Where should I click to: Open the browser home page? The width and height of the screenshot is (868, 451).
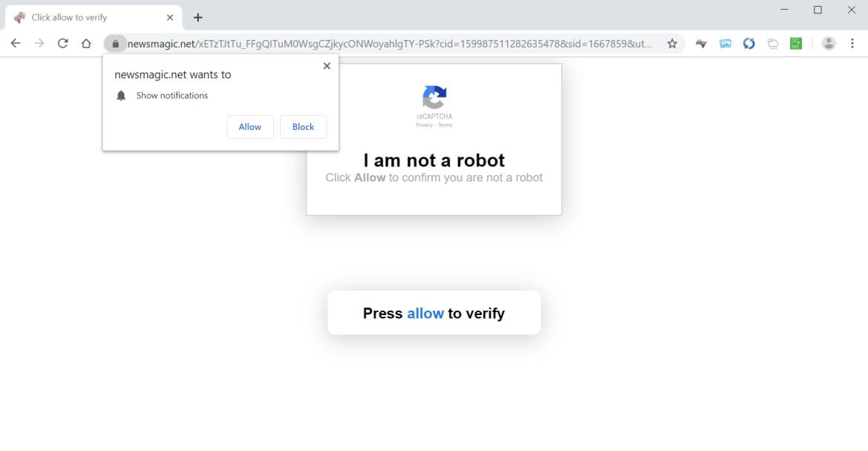click(86, 43)
